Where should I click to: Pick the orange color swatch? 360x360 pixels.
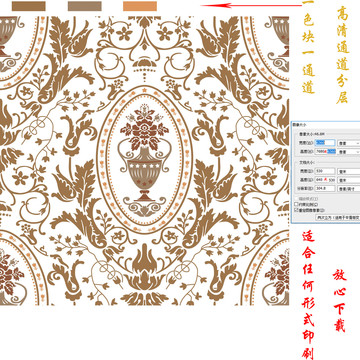[x=140, y=6]
